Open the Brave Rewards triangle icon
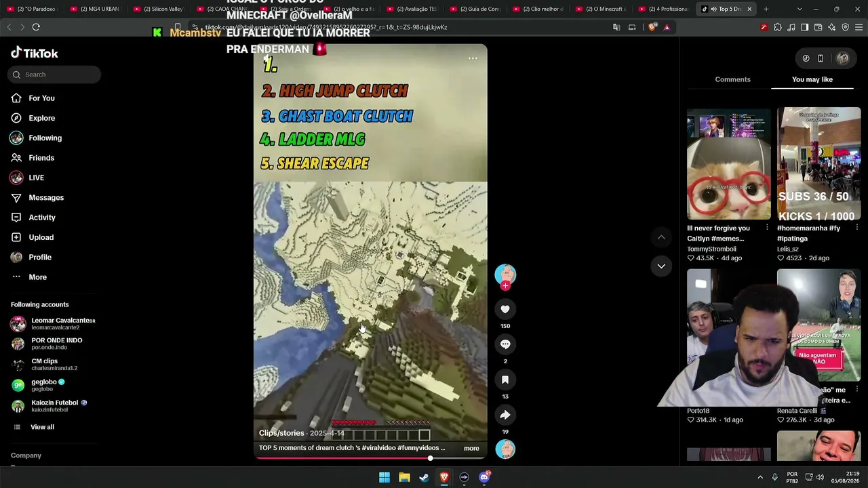Viewport: 868px width, 488px height. coord(667,27)
